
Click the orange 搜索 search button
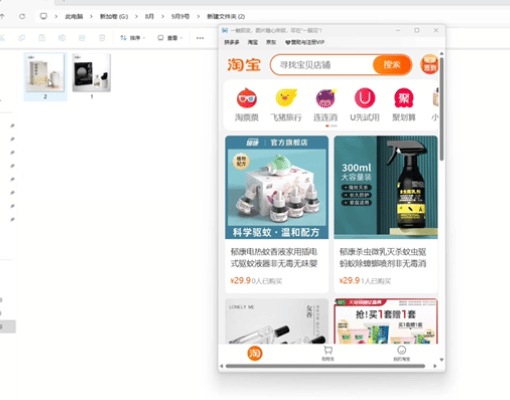tap(392, 64)
